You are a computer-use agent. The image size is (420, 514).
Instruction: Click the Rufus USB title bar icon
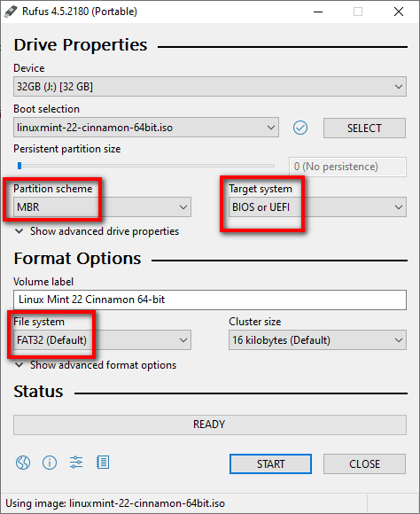point(11,12)
